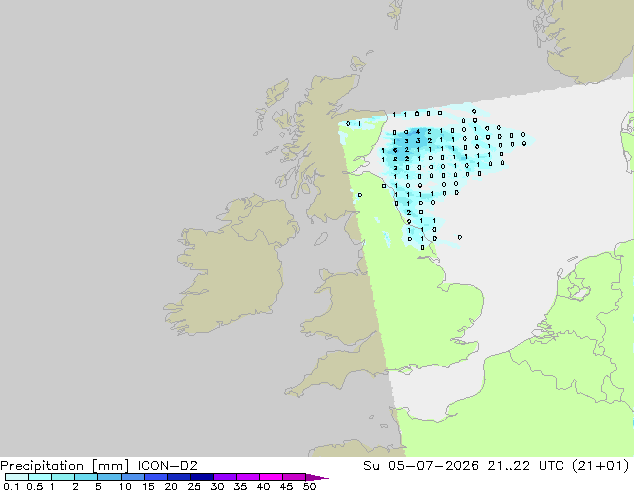Click the 0.5–1 mm light cyan legend swatch
Image resolution: width=634 pixels, height=490 pixels.
40,477
